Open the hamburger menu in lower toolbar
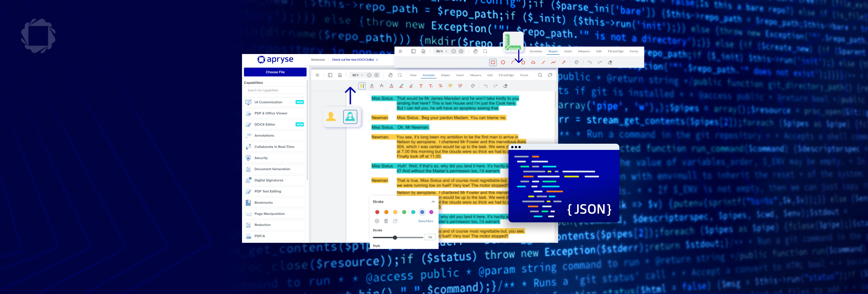Viewport: 868px width, 294px height. [317, 75]
